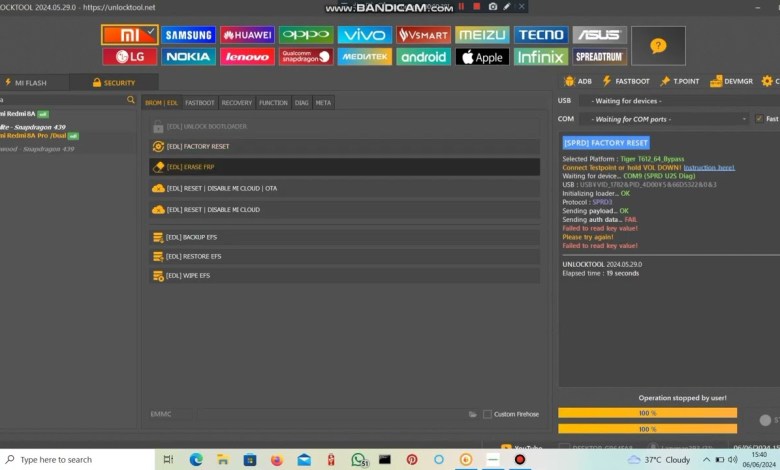Open the RECOVERY tab
Screen dimensions: 780x470
(x=237, y=103)
